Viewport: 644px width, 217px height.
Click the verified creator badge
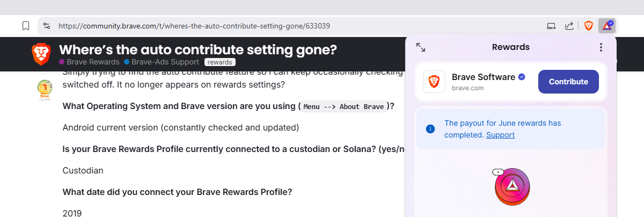522,77
